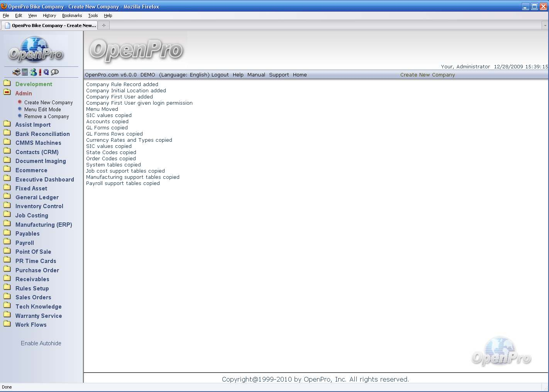Select Remove a Company menu item
Viewport: 549px width, 392px height.
(x=46, y=117)
